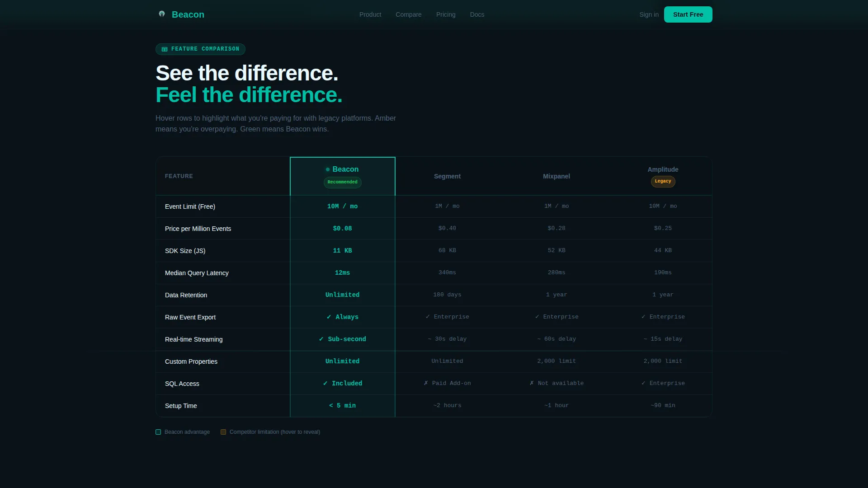Click the Real-time Streaming row label

point(193,339)
